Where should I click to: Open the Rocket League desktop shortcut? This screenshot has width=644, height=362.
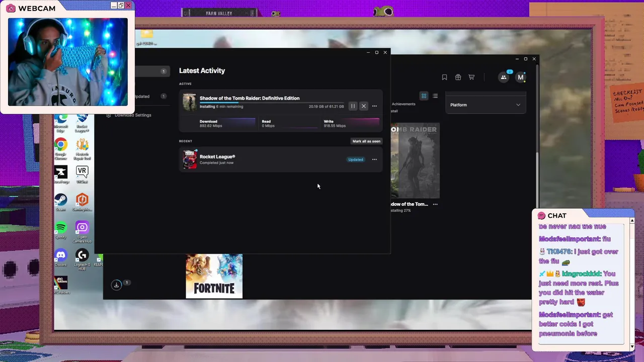point(82,123)
